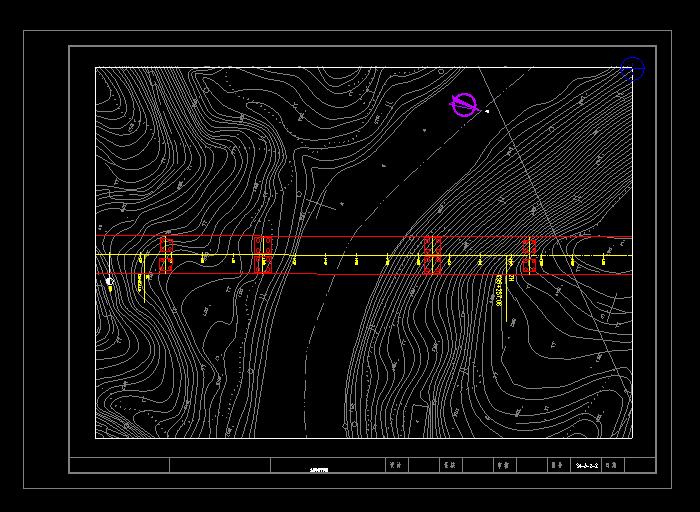Click the small white circle marker at left edge

[110, 282]
